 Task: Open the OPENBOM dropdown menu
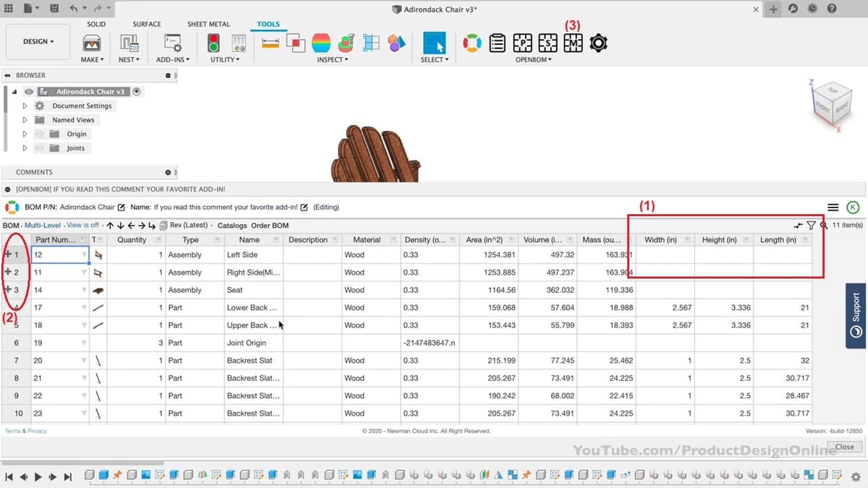(534, 59)
